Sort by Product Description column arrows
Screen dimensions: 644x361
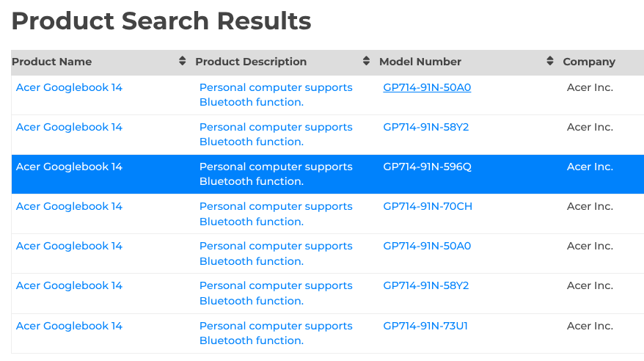click(366, 61)
